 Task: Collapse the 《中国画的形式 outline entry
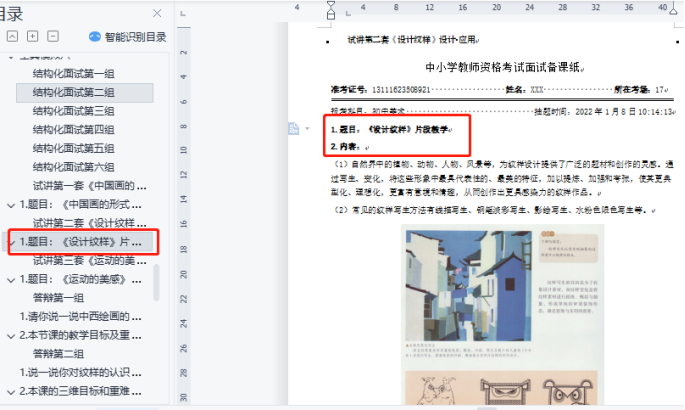11,204
